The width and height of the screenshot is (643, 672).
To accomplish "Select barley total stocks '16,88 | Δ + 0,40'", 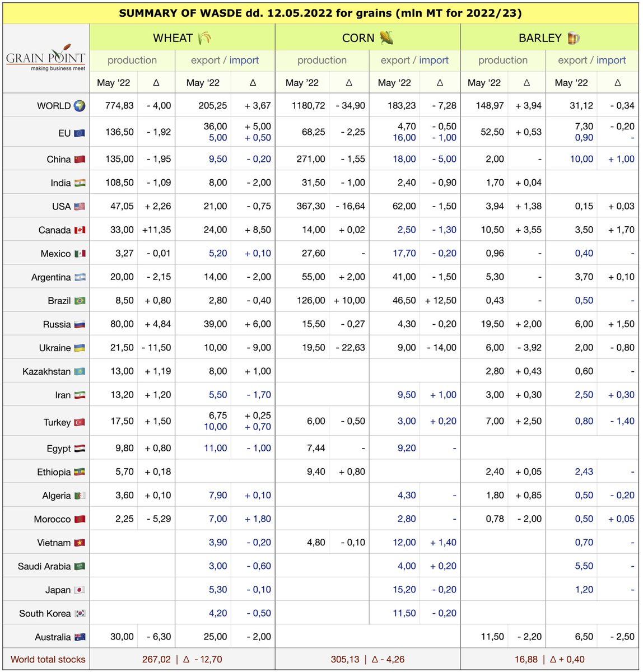I will 551,659.
